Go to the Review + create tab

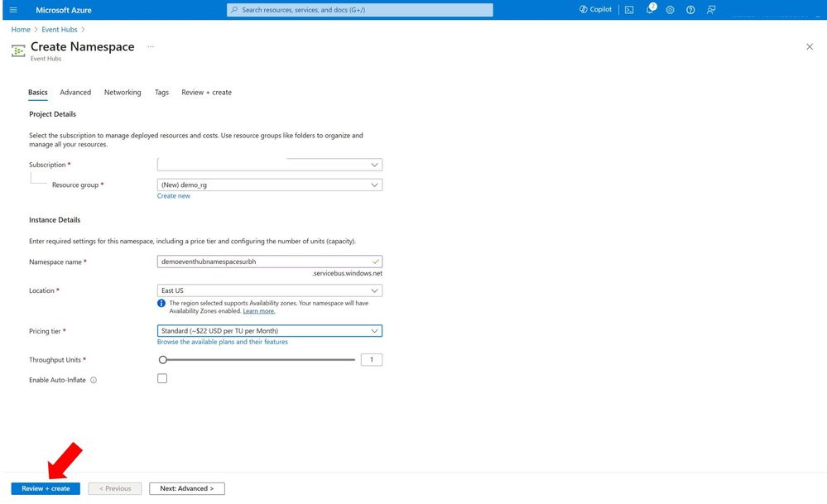(206, 92)
